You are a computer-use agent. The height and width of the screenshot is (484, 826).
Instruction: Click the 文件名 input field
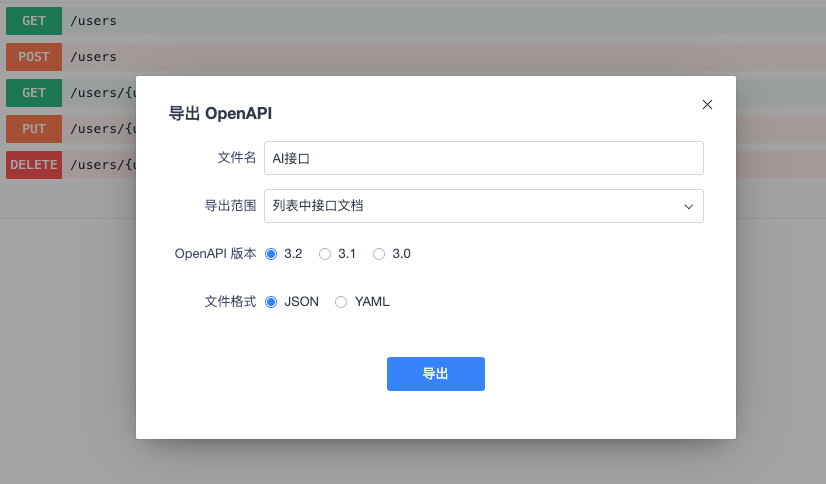[484, 158]
